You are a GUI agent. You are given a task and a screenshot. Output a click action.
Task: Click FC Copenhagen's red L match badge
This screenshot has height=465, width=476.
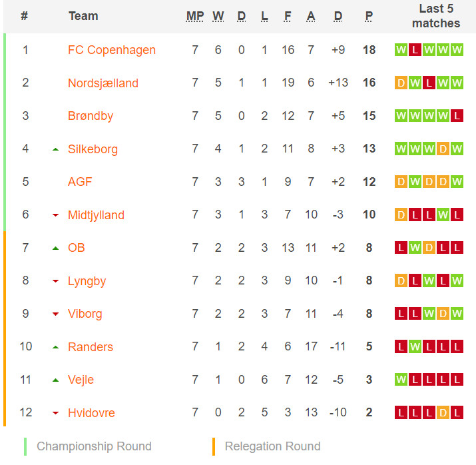[x=415, y=50]
